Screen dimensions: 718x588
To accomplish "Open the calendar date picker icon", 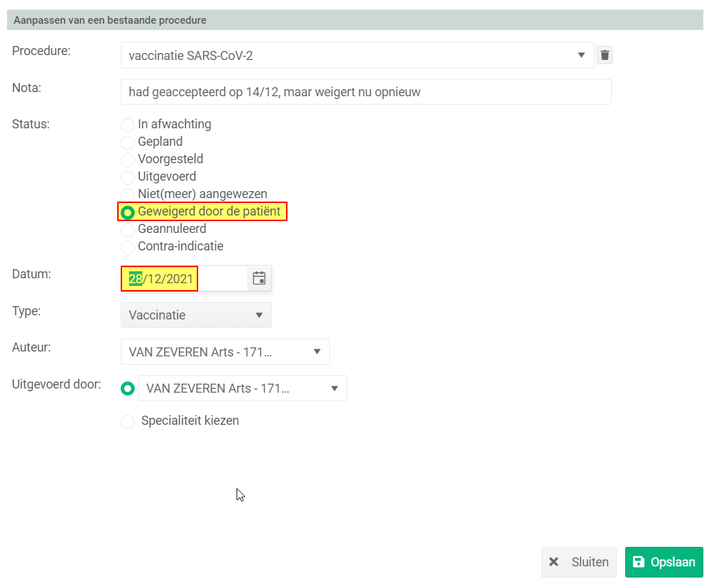I will point(259,278).
